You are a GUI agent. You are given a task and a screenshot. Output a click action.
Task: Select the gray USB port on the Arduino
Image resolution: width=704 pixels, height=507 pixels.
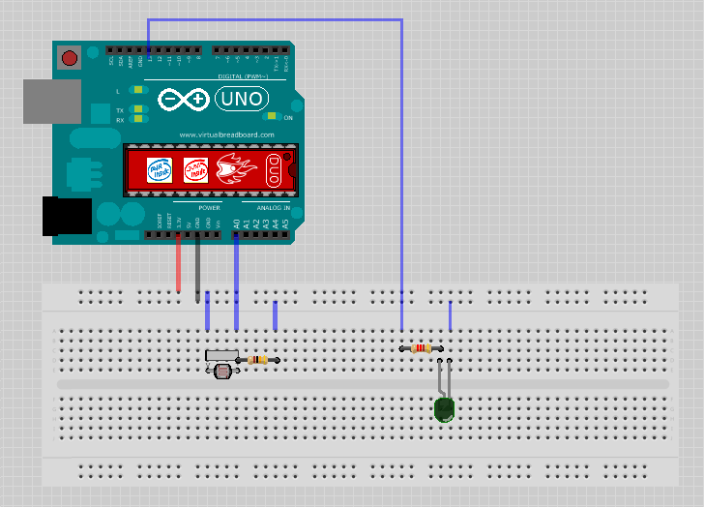click(x=52, y=101)
